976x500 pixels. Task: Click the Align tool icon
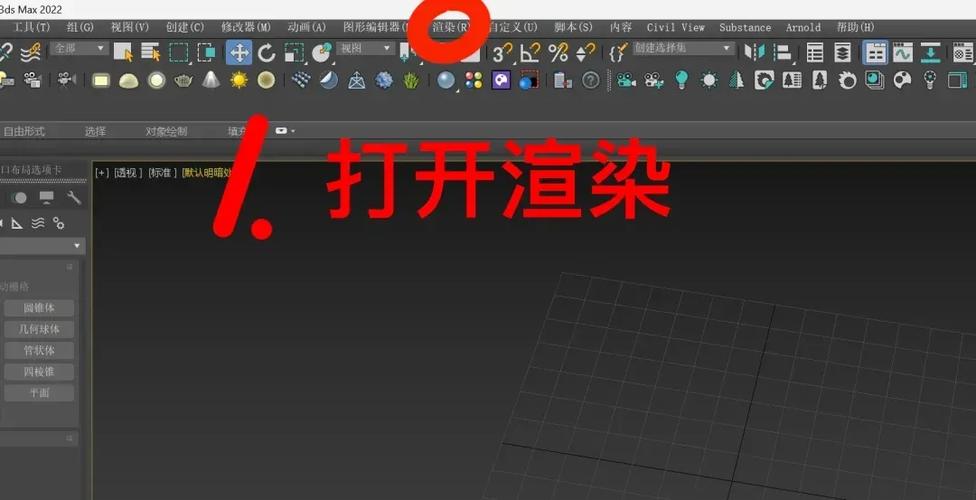click(x=782, y=52)
